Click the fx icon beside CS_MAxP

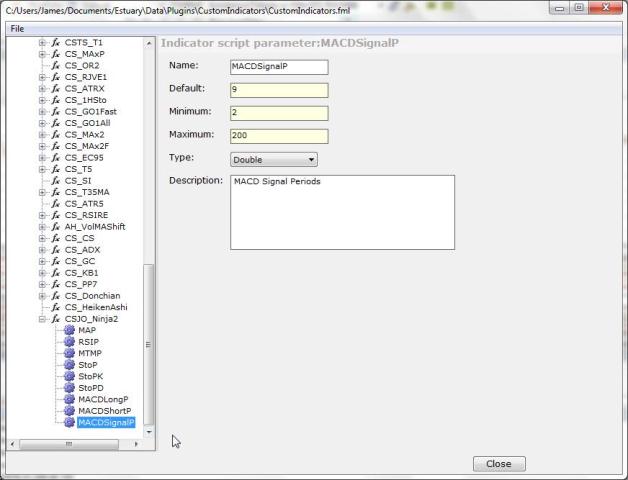coord(56,54)
